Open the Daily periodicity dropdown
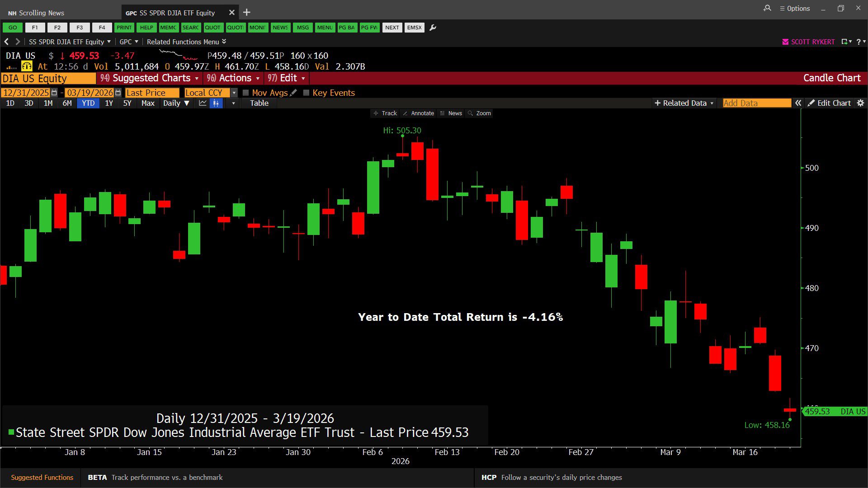Screen dimensions: 868x488 176,103
